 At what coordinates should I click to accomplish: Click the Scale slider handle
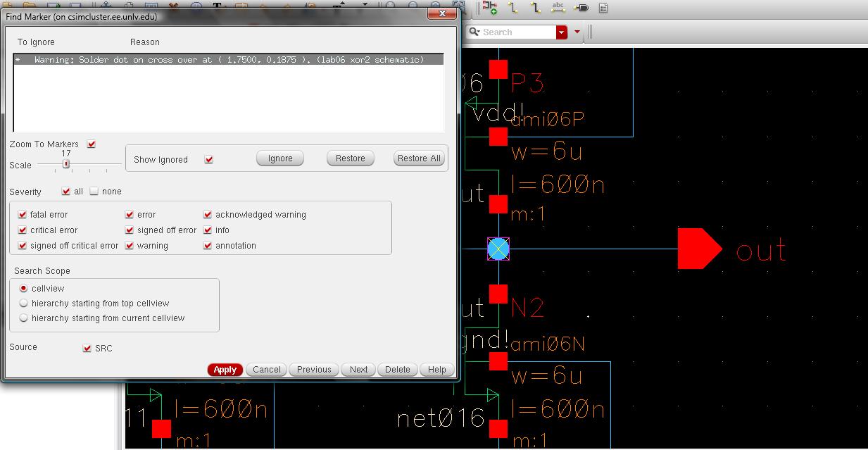click(66, 164)
